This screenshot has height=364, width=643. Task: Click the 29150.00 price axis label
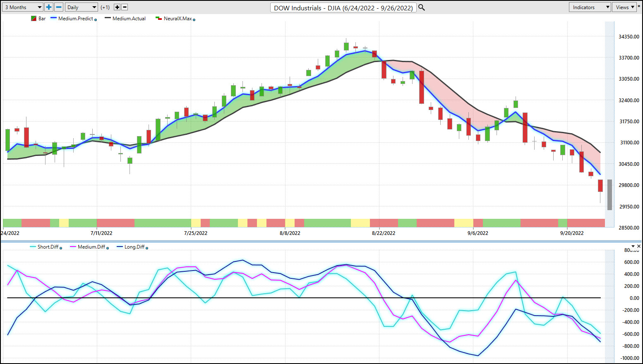(629, 206)
